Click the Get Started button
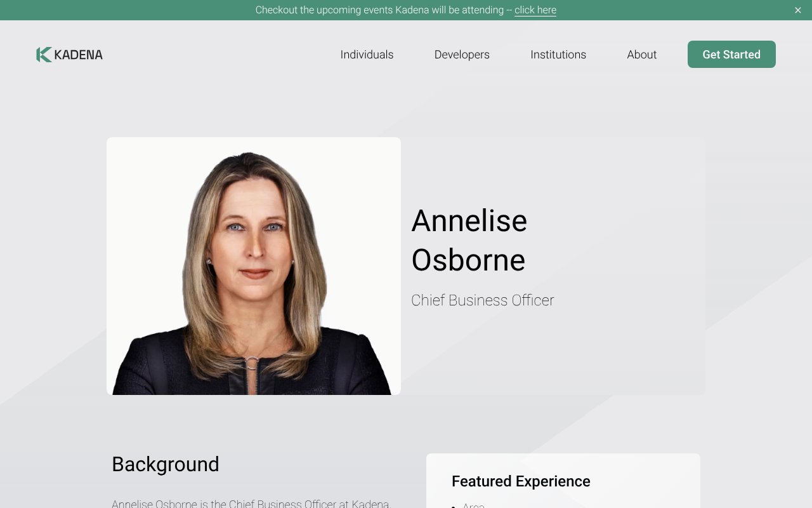Viewport: 812px width, 508px height. click(x=731, y=55)
